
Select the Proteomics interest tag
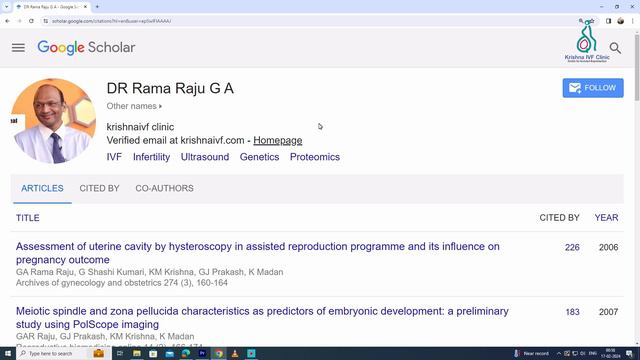pyautogui.click(x=315, y=157)
